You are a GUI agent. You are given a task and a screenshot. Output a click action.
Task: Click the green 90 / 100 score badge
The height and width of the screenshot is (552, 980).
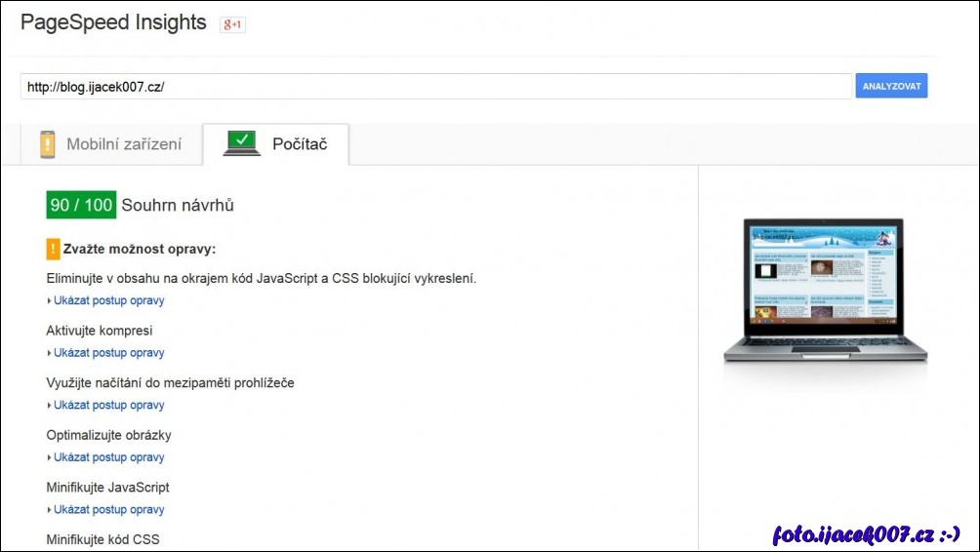tap(81, 205)
